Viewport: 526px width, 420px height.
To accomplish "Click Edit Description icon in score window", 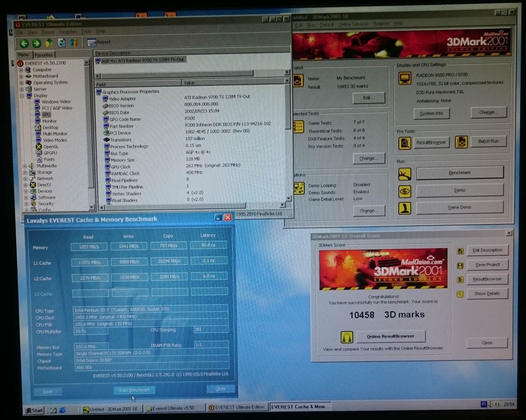I will pos(460,251).
